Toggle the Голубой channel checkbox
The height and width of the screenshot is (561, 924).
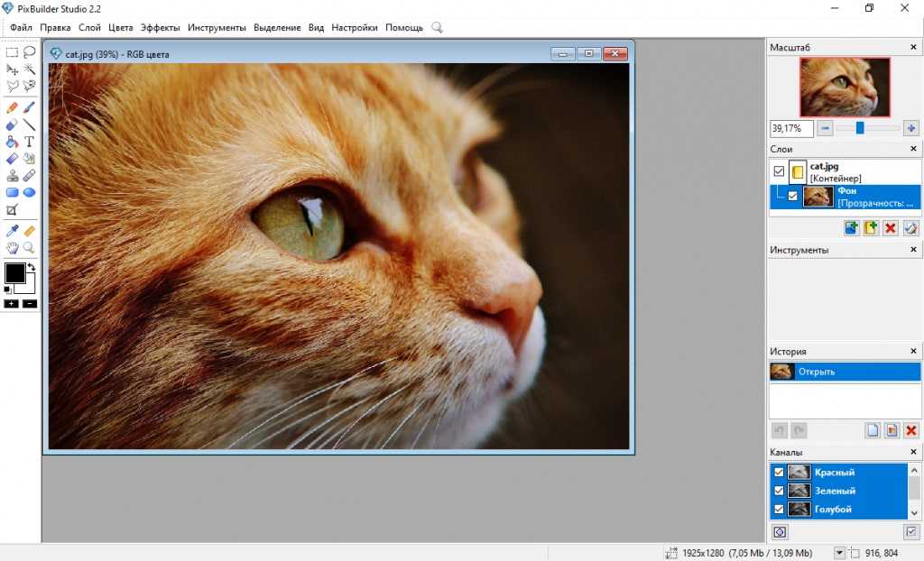[779, 510]
